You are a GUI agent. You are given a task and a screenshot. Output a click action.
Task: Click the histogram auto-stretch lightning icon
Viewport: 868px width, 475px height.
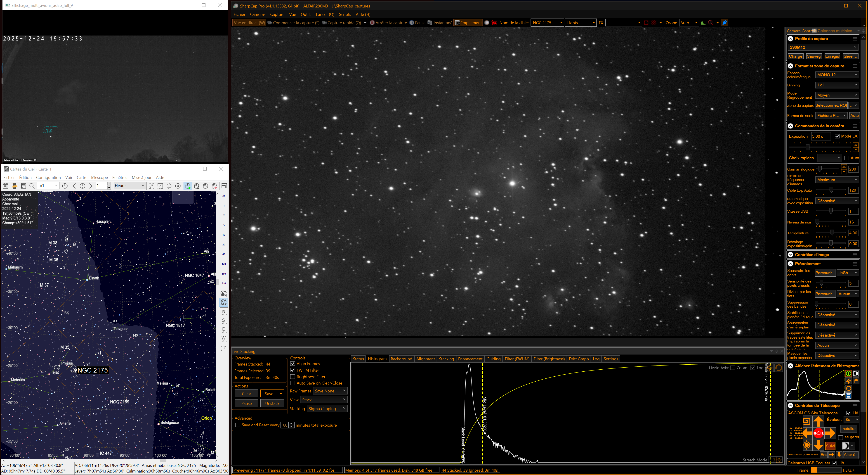click(848, 381)
